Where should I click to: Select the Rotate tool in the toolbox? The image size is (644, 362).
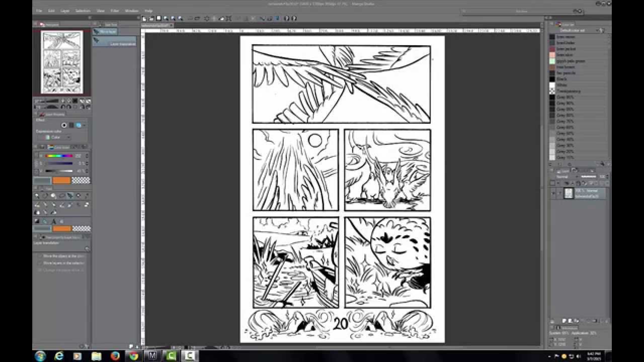pyautogui.click(x=45, y=196)
